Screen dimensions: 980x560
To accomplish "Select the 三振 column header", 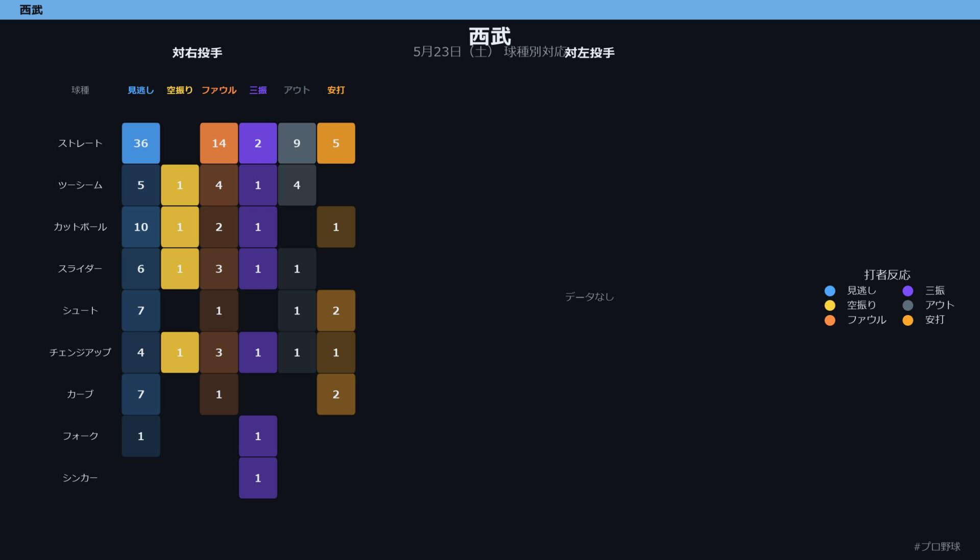I will pyautogui.click(x=258, y=90).
